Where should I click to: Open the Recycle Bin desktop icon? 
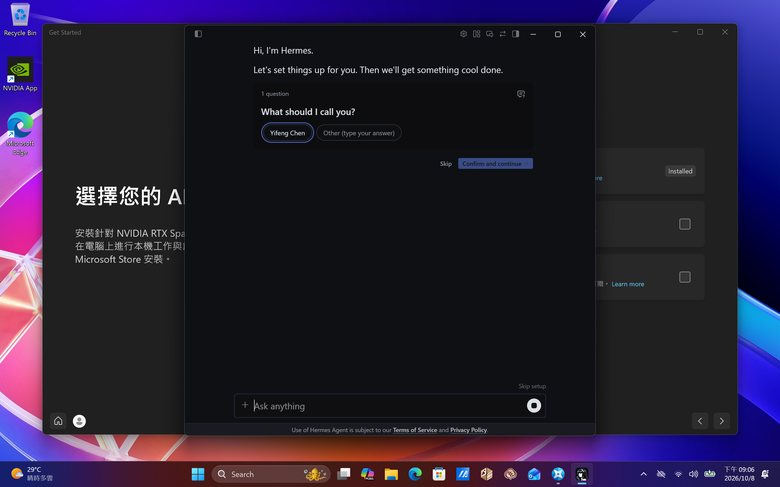coord(20,20)
